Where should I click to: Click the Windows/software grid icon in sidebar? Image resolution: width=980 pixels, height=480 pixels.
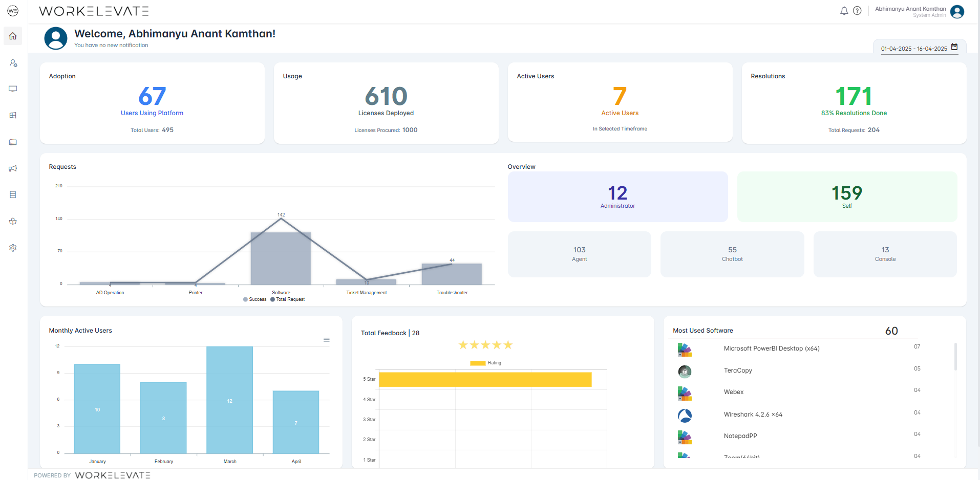(x=12, y=115)
